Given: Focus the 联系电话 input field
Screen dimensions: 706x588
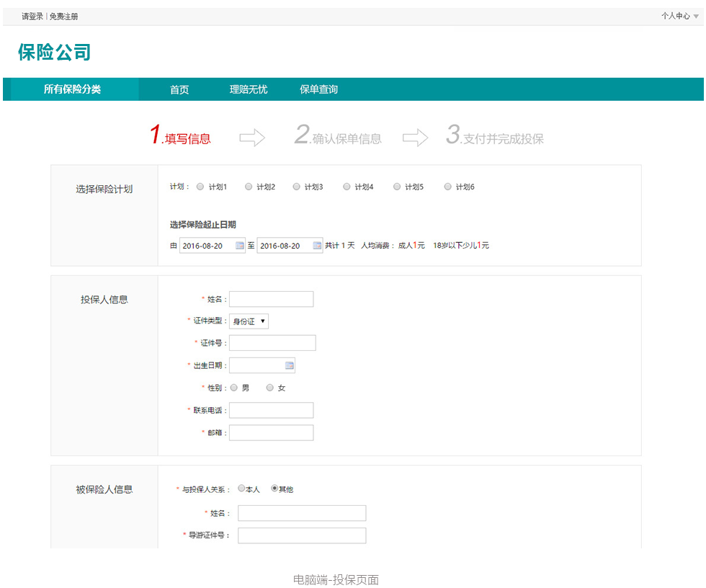Looking at the screenshot, I should tap(271, 410).
